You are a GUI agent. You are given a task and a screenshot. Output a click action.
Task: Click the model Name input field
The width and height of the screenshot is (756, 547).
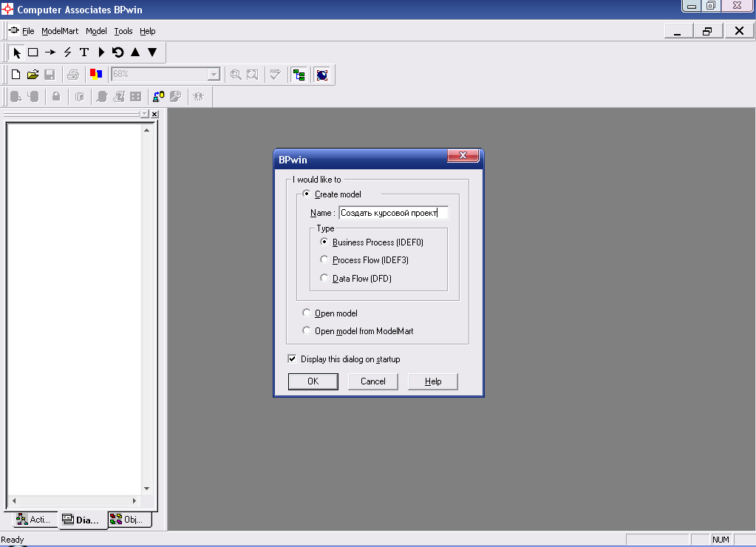[393, 213]
